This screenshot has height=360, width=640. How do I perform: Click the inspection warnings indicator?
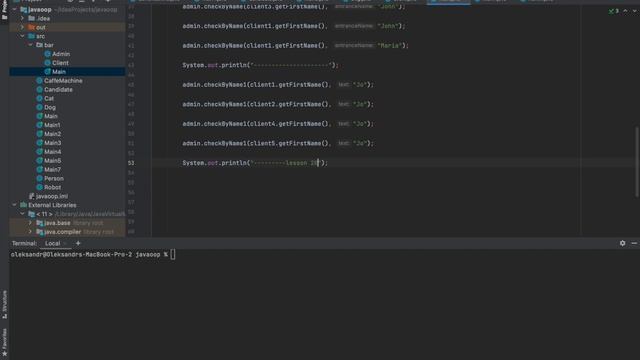pyautogui.click(x=614, y=11)
